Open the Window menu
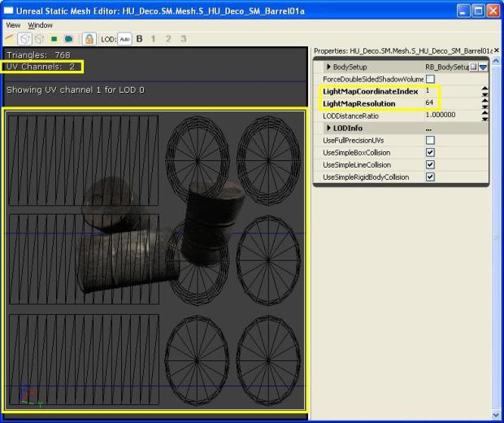504x423 pixels. (x=40, y=25)
